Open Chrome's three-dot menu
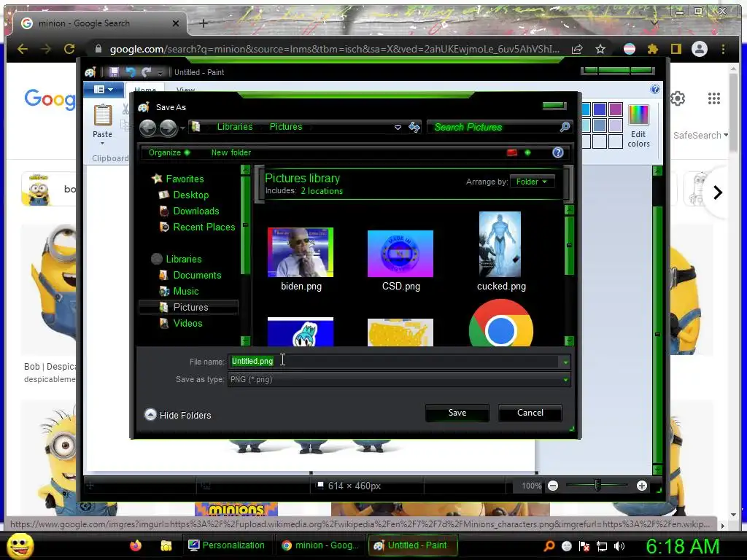The height and width of the screenshot is (560, 747). click(x=723, y=49)
